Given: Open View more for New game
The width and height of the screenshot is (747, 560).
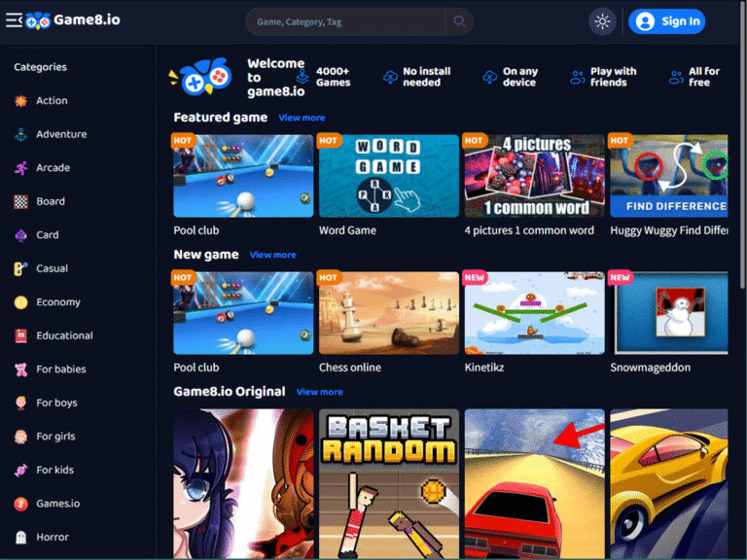Looking at the screenshot, I should (x=273, y=255).
